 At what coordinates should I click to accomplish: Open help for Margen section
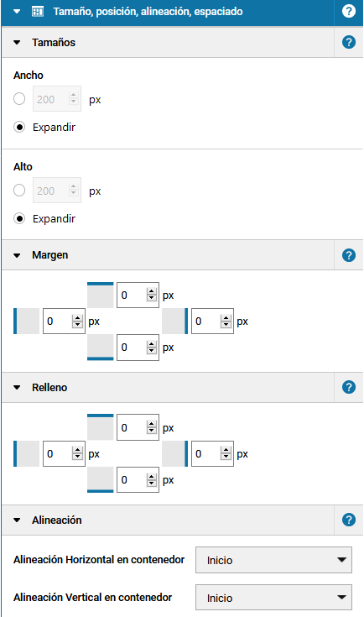(x=349, y=255)
